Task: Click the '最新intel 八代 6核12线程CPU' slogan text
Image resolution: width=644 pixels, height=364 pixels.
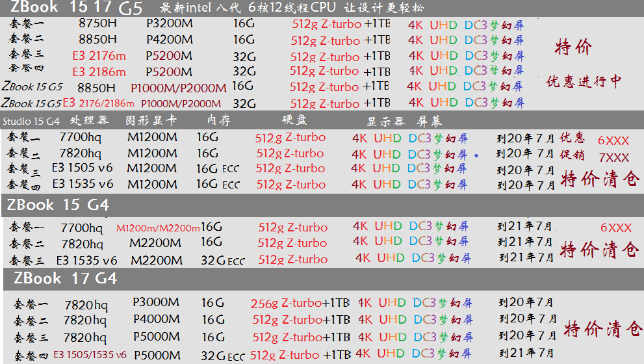Action: click(x=248, y=7)
